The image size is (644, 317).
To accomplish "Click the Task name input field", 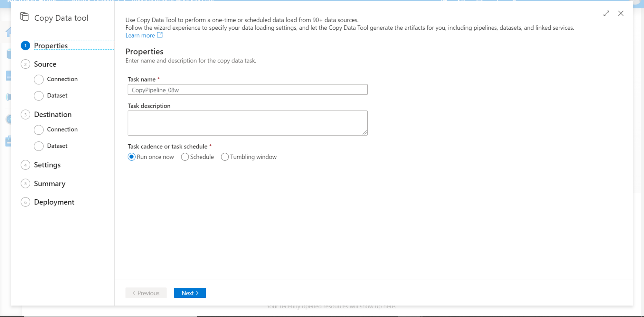I will pos(247,90).
